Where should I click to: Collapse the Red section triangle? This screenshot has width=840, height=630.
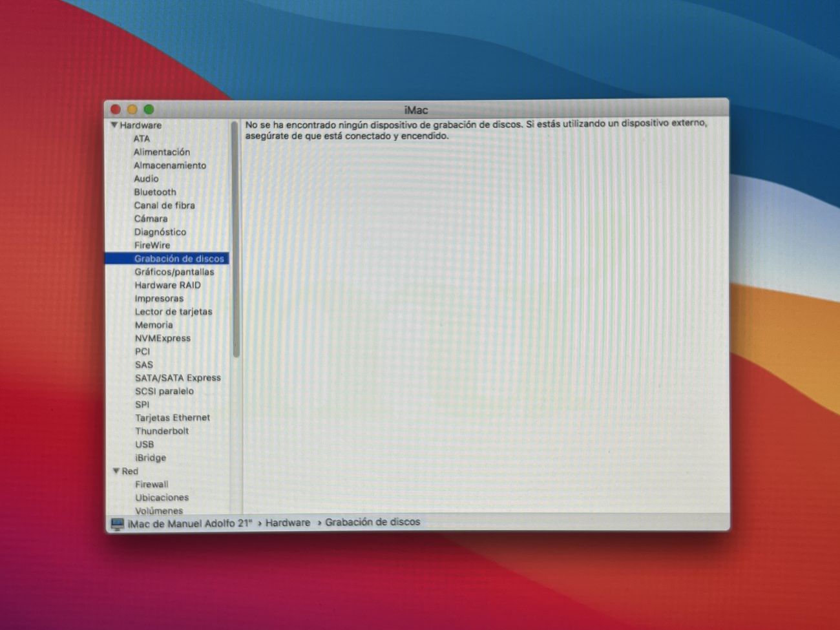(116, 471)
